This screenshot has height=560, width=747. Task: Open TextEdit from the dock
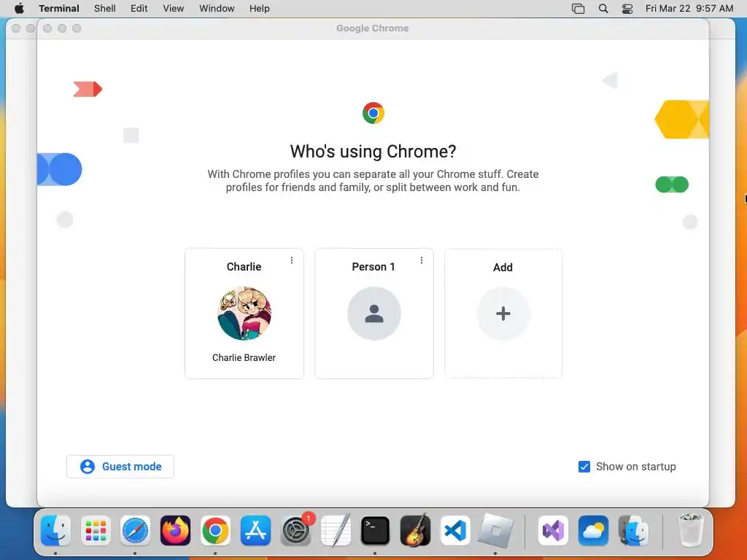(x=336, y=531)
